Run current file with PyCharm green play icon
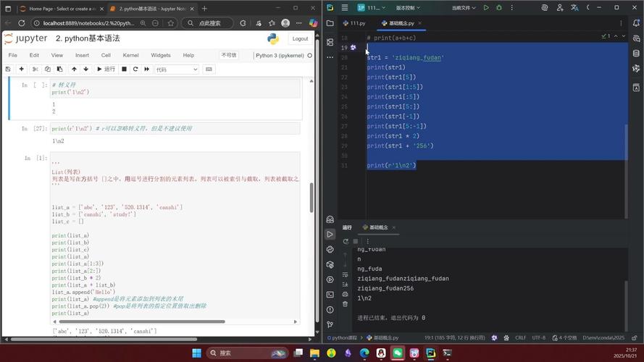The width and height of the screenshot is (644, 362). [x=486, y=7]
